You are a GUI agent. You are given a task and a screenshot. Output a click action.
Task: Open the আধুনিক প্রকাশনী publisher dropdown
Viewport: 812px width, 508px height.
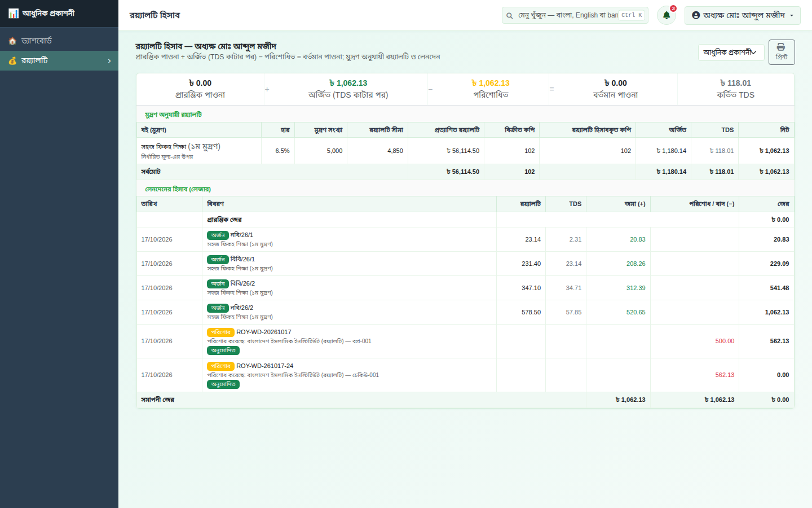click(x=731, y=52)
